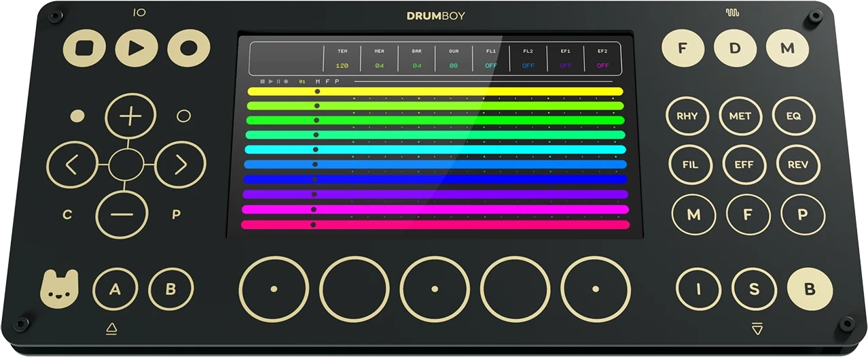Tap the minus button on the directional pad
This screenshot has height=357, width=868.
click(122, 214)
